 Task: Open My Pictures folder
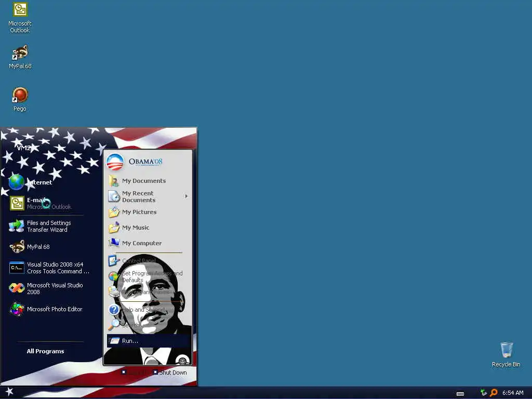coord(132,212)
